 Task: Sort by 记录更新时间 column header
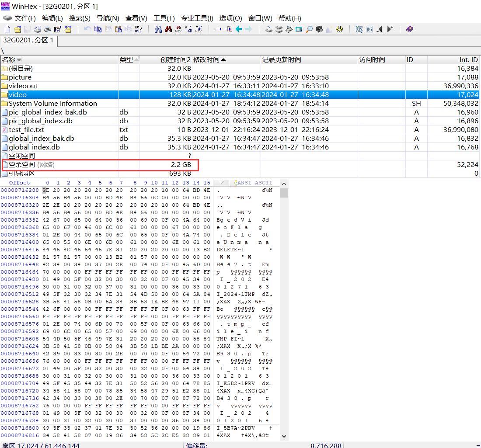coord(309,60)
